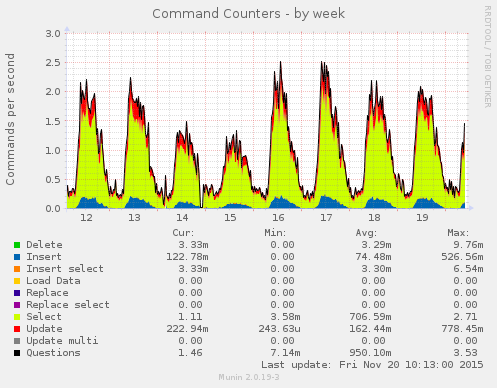This screenshot has width=497, height=388.
Task: Click Delete max value 9.76m
Action: 468,245
